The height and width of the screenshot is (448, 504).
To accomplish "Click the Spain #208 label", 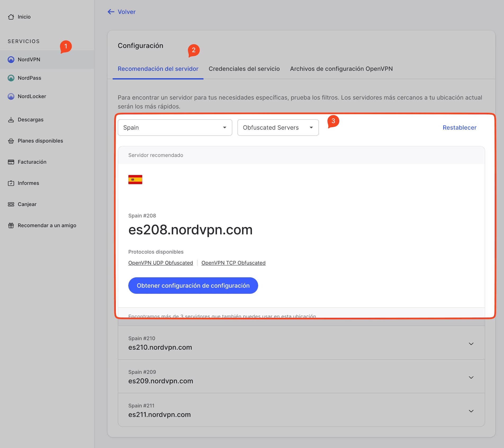I will (x=142, y=216).
